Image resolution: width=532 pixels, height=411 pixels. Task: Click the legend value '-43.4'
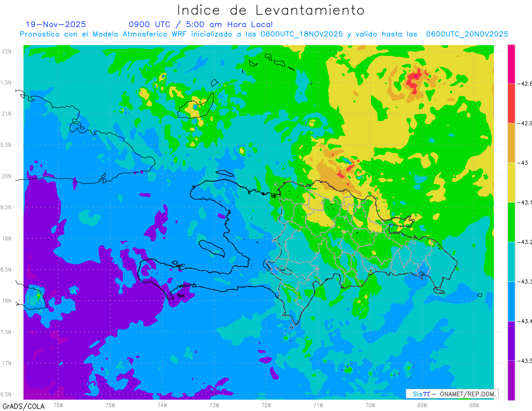click(525, 321)
